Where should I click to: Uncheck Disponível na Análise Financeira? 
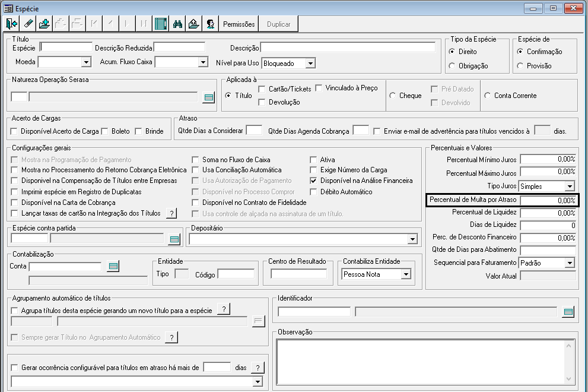coord(313,181)
